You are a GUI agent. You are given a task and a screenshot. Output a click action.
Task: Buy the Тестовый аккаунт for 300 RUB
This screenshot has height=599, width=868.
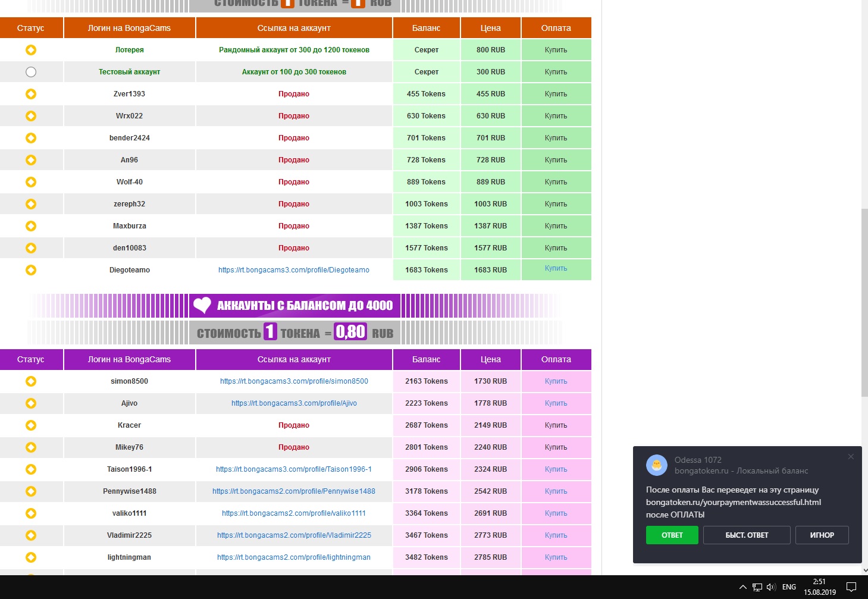pyautogui.click(x=556, y=72)
